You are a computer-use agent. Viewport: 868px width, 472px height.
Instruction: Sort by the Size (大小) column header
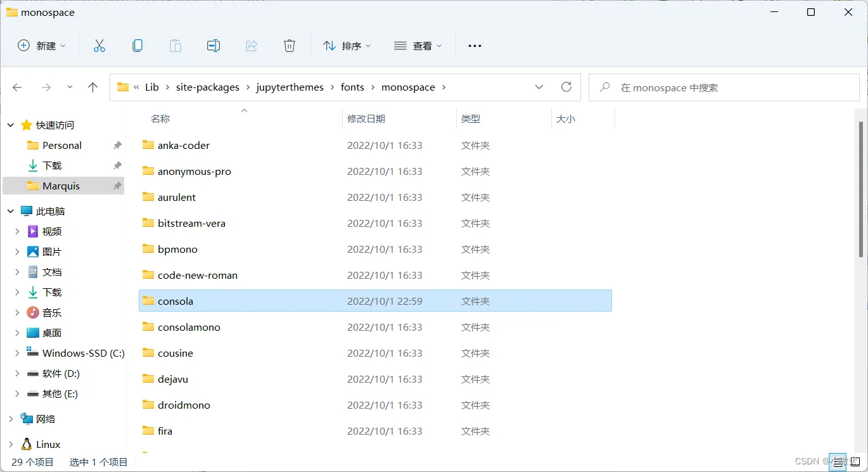click(566, 118)
